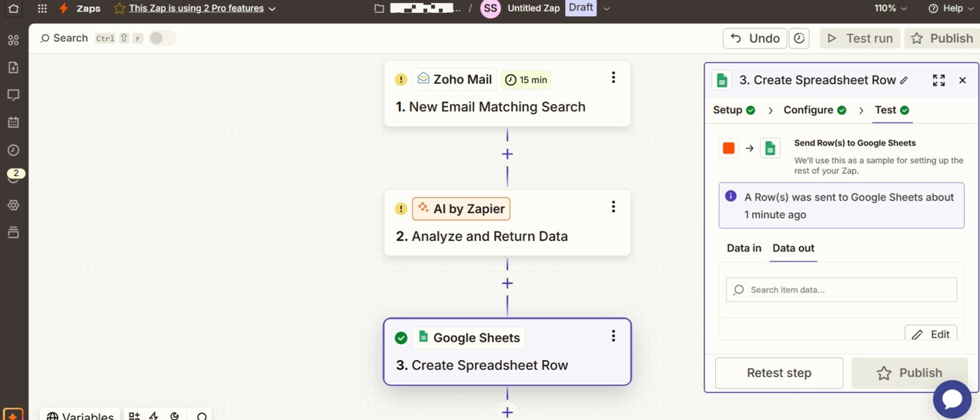Open the zoom level 110% dropdown
This screenshot has width=980, height=420.
pos(890,8)
